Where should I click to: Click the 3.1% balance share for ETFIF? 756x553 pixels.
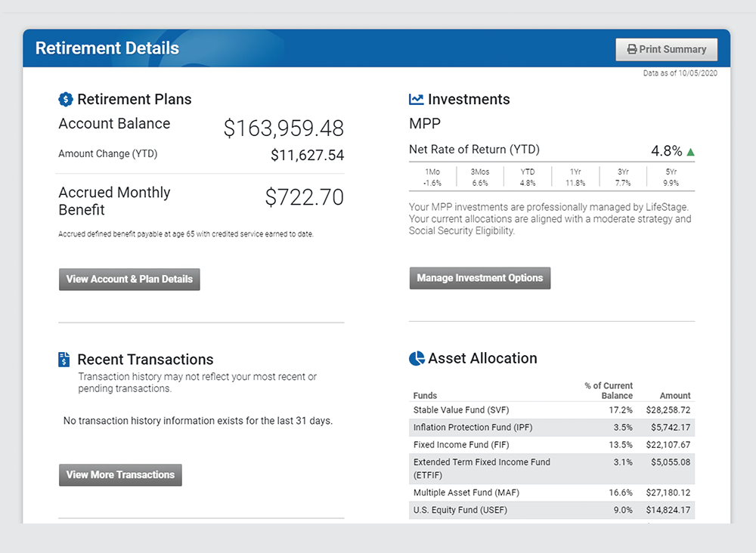pyautogui.click(x=623, y=462)
